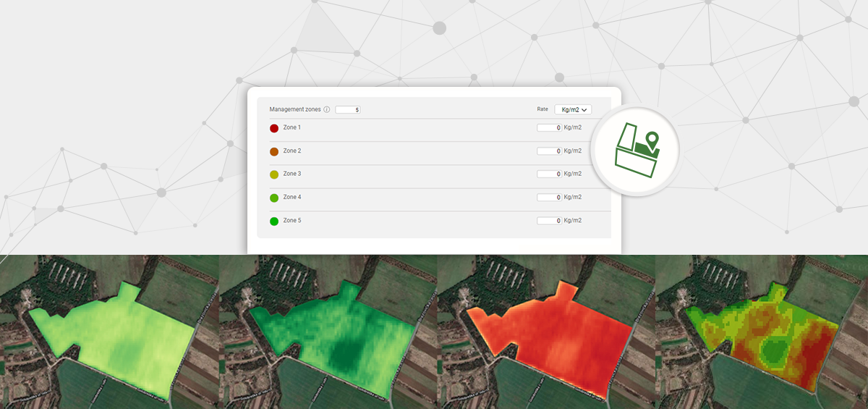Open the red-orange field map thumbnail
Viewport: 868px width, 409px height.
546,332
